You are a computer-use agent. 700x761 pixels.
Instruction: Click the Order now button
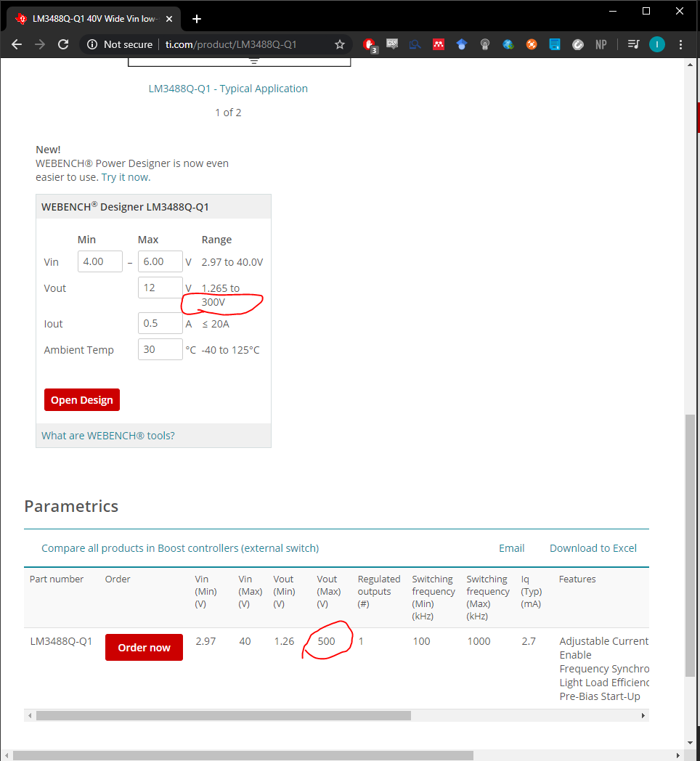(x=145, y=648)
